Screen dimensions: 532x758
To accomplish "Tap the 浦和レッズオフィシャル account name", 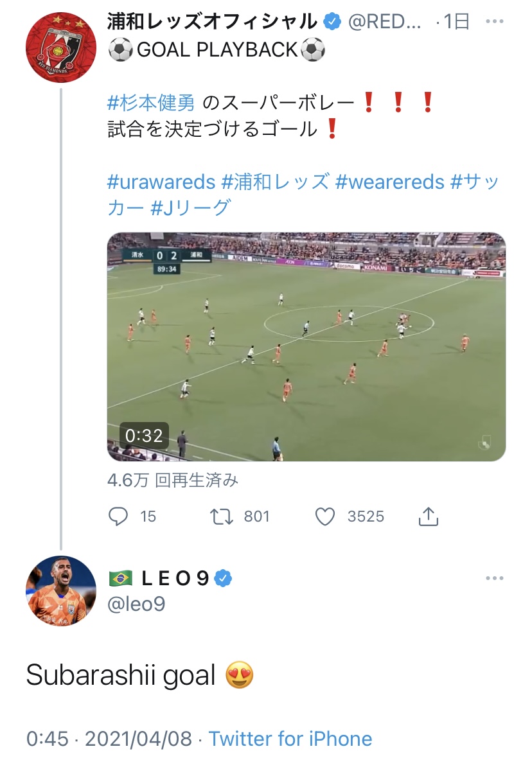I will pos(213,22).
